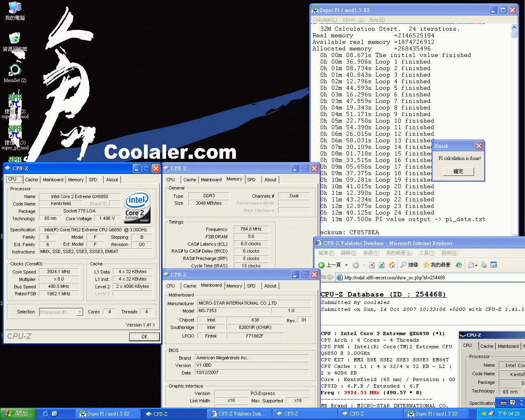Screen dimensions: 525x420
Task: Open the IE 檔案(F) menu
Action: point(326,253)
